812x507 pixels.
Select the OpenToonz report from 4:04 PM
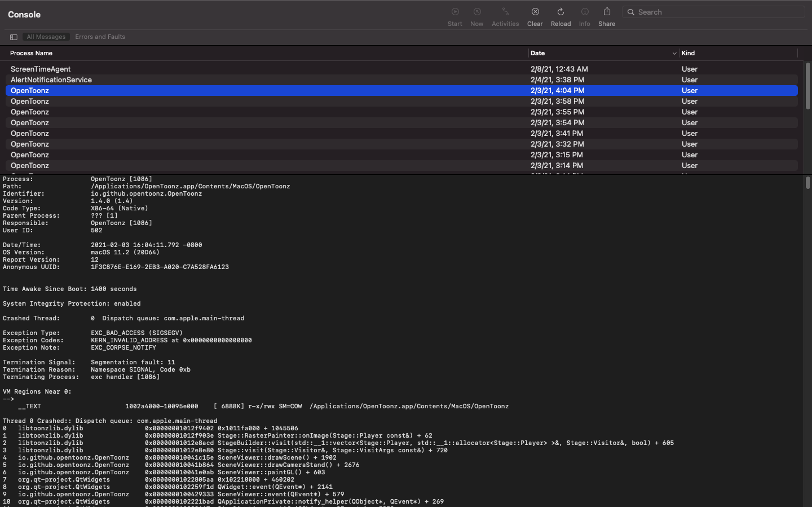pos(401,91)
